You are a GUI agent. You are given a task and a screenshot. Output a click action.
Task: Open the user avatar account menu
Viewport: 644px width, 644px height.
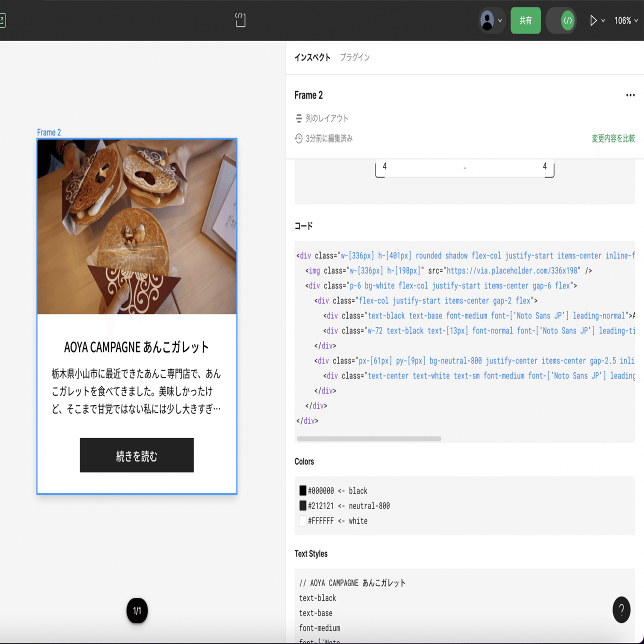(487, 20)
